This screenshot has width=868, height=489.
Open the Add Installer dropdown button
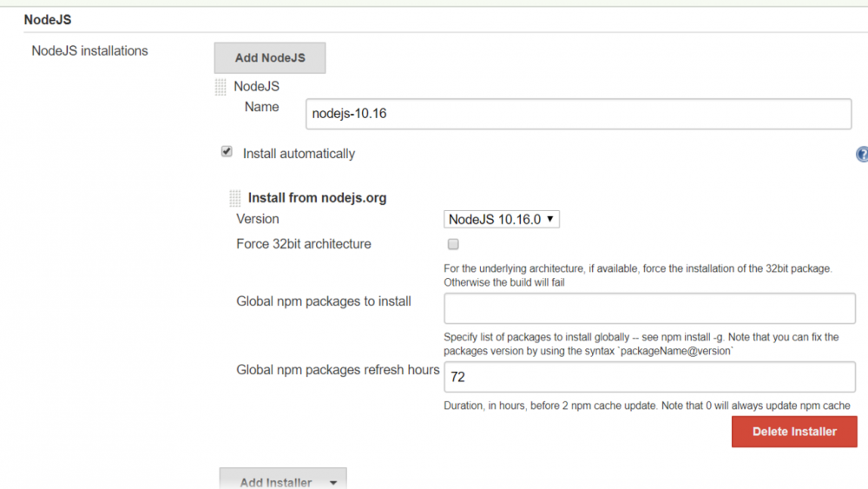283,479
